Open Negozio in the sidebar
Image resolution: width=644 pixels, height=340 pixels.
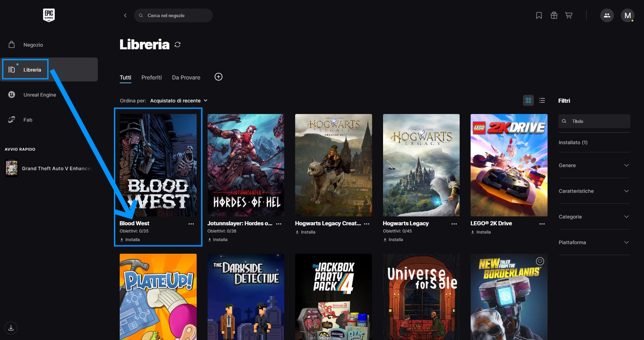[x=33, y=45]
